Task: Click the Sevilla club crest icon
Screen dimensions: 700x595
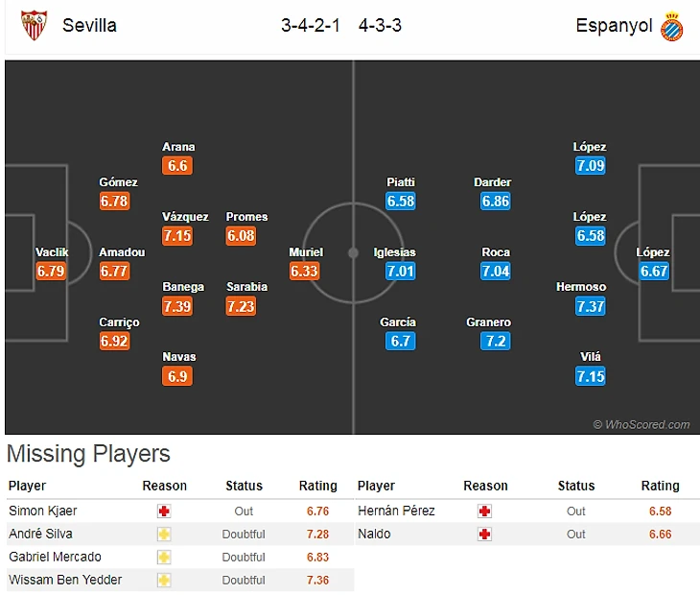Action: tap(34, 25)
